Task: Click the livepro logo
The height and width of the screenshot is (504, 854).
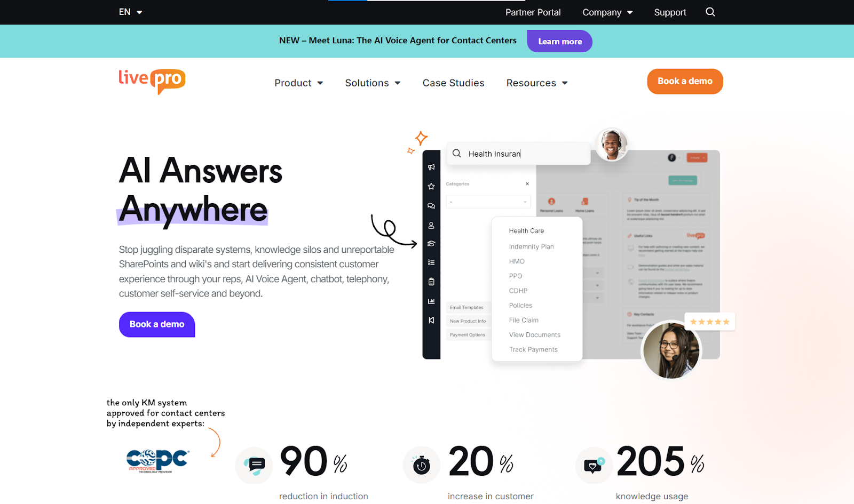Action: [152, 82]
